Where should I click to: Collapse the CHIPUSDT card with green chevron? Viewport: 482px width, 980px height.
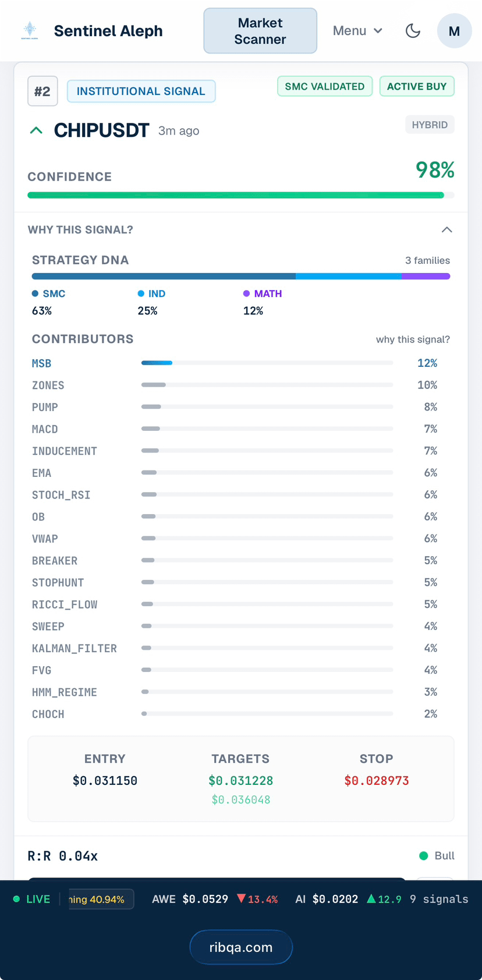tap(36, 130)
